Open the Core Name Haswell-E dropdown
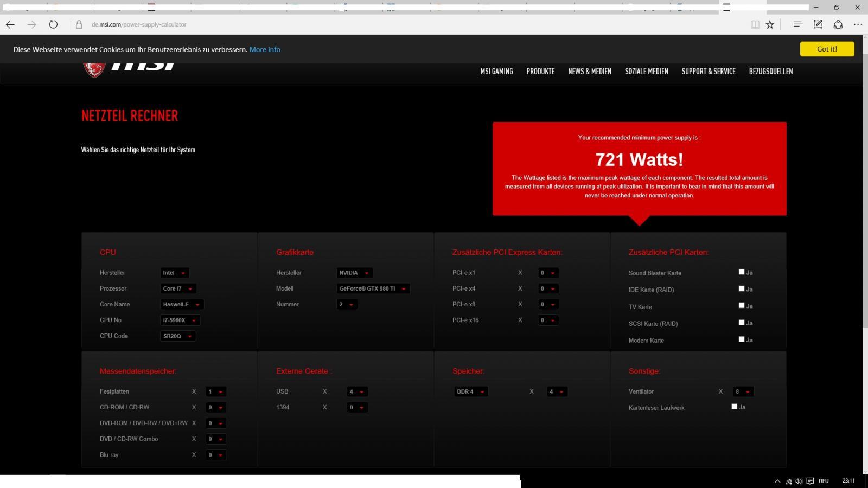868x488 pixels. (182, 304)
